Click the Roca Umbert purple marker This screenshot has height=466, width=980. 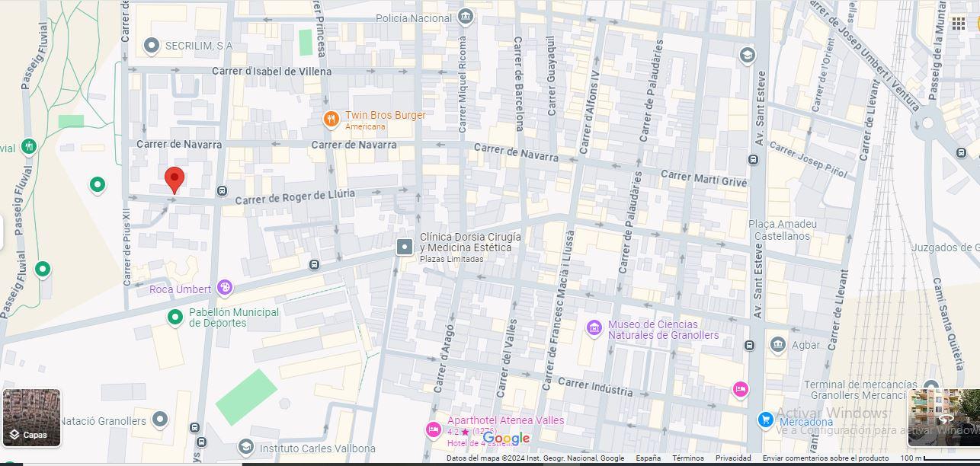[x=224, y=288]
